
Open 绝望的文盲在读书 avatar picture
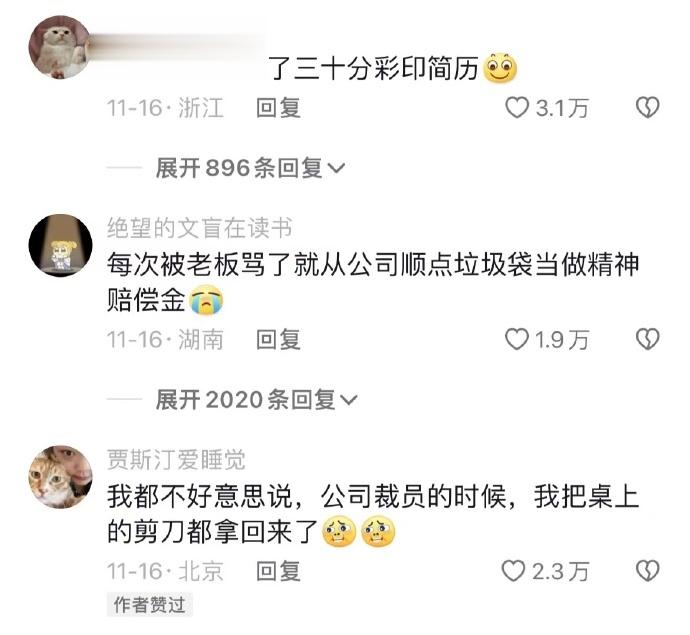(60, 246)
